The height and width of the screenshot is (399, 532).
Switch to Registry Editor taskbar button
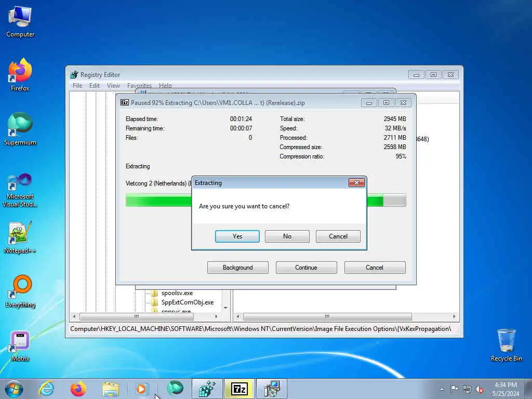pyautogui.click(x=207, y=389)
